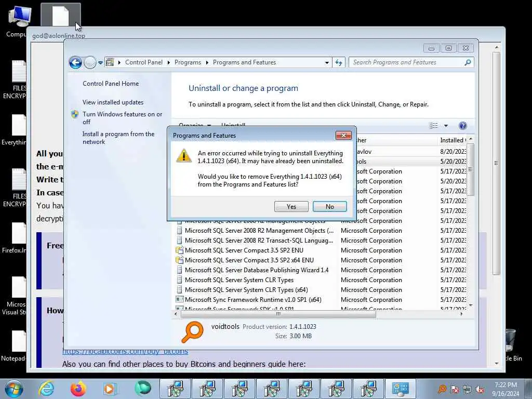Close the Programs and Features error dialog
Screen dimensions: 532x399
pos(343,136)
